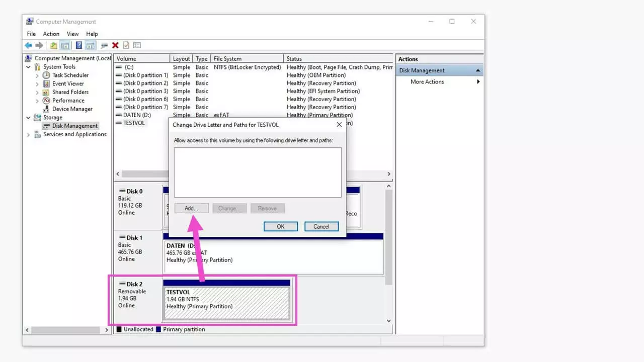The height and width of the screenshot is (362, 644).
Task: Select Performance in the tree
Action: click(68, 101)
